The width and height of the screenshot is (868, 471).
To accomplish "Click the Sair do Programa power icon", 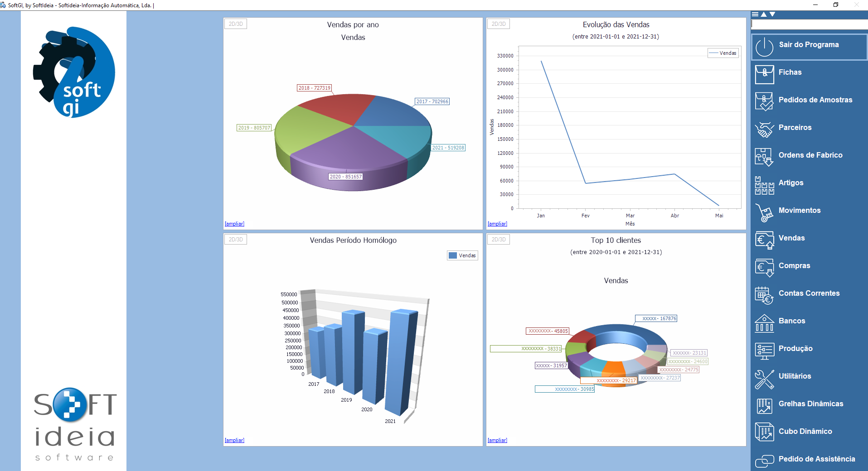I will pyautogui.click(x=764, y=47).
